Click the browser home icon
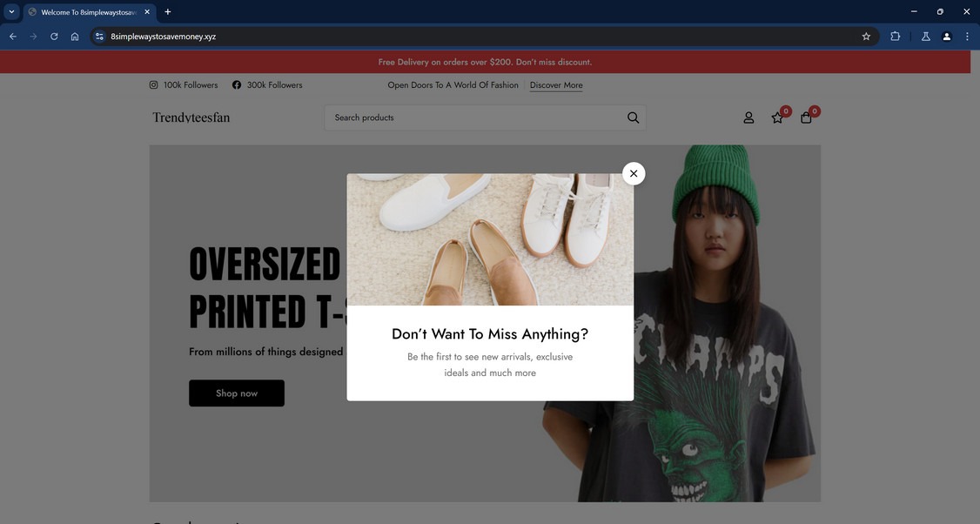Image resolution: width=980 pixels, height=524 pixels. (74, 37)
